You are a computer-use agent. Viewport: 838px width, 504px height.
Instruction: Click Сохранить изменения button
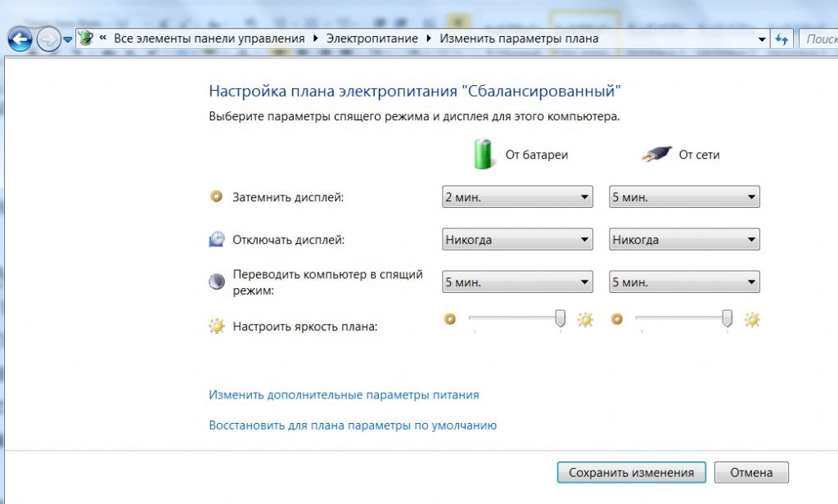(631, 472)
